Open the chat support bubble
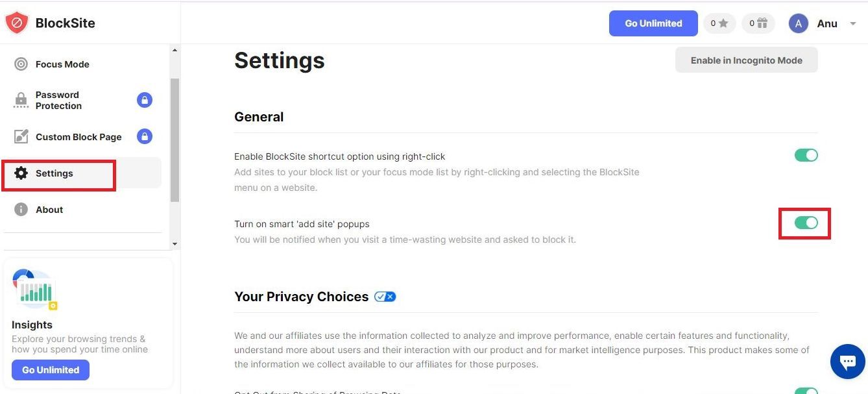Viewport: 868px width, 394px height. click(x=848, y=362)
